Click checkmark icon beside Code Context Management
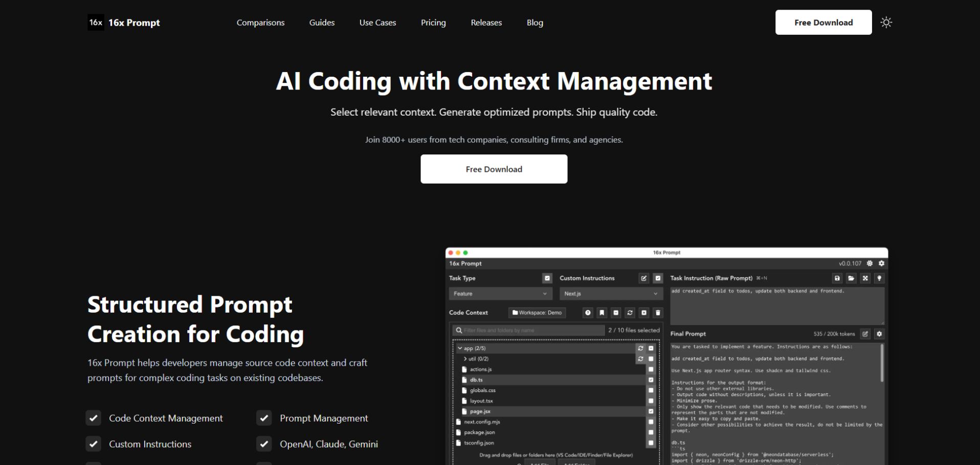The width and height of the screenshot is (980, 465). (x=93, y=418)
